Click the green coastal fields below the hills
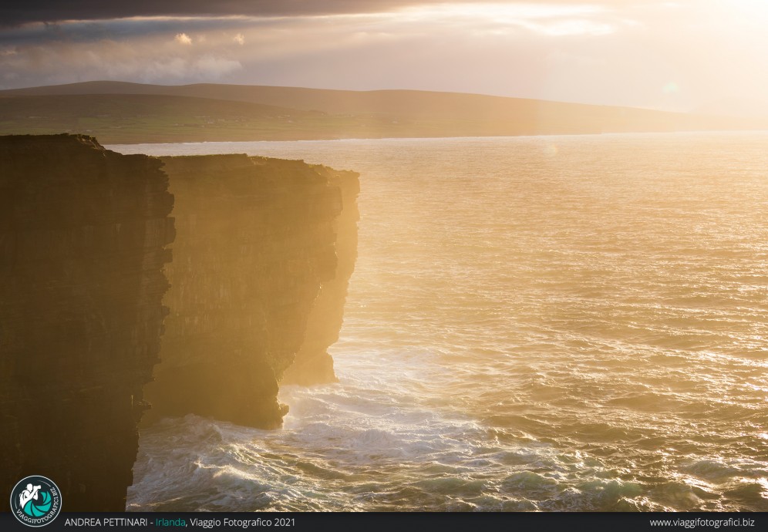The image size is (768, 532). [193, 123]
